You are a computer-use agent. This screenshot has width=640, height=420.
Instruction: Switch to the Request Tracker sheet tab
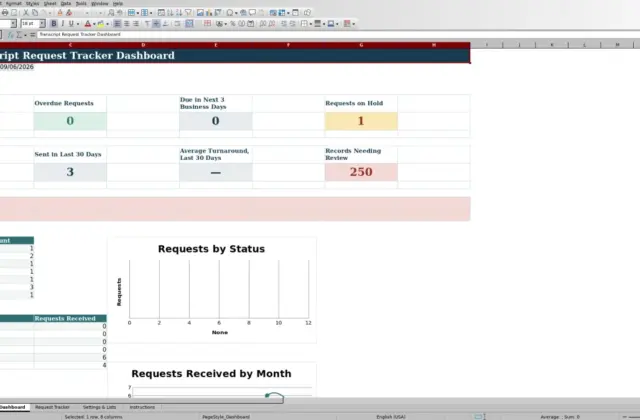(x=52, y=407)
